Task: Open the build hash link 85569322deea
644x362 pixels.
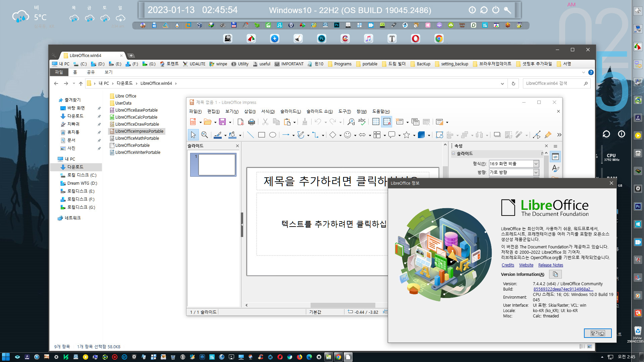Action: (x=563, y=289)
